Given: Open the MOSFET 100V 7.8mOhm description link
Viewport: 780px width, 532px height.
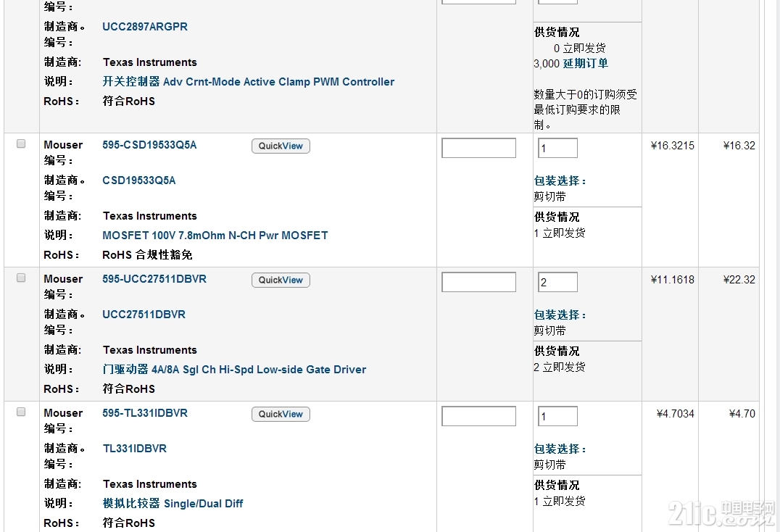Looking at the screenshot, I should pos(215,236).
